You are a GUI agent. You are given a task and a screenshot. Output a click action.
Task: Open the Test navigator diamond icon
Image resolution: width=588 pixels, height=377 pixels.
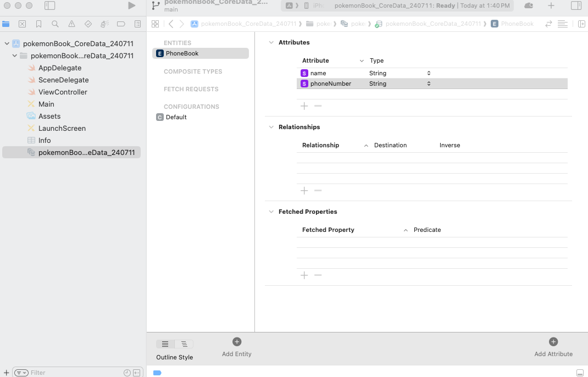[88, 24]
